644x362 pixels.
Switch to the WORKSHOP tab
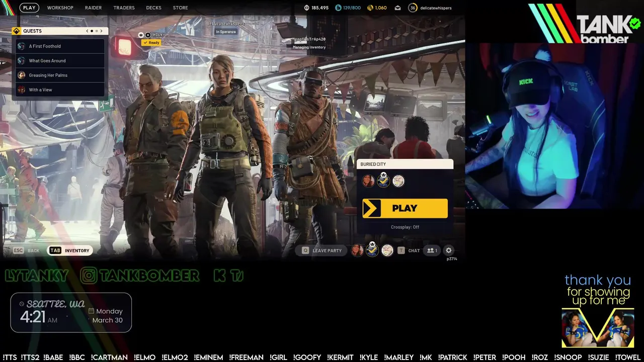pos(60,8)
